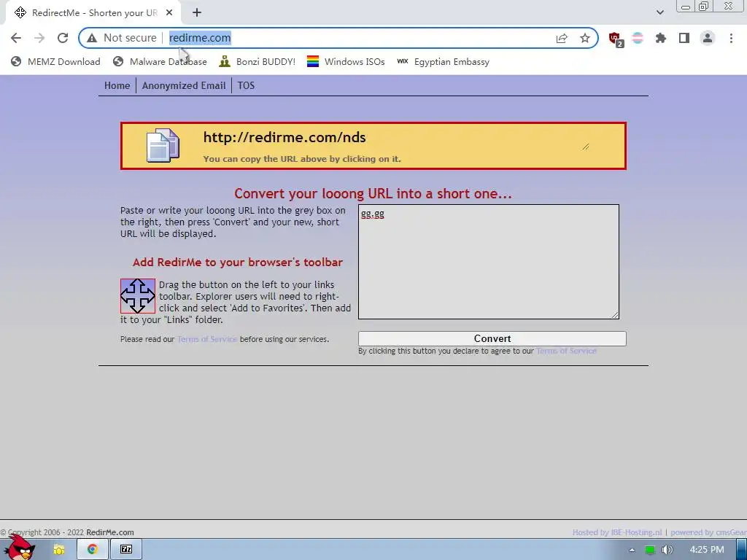Click the Convert button
The height and width of the screenshot is (560, 747).
(x=492, y=338)
